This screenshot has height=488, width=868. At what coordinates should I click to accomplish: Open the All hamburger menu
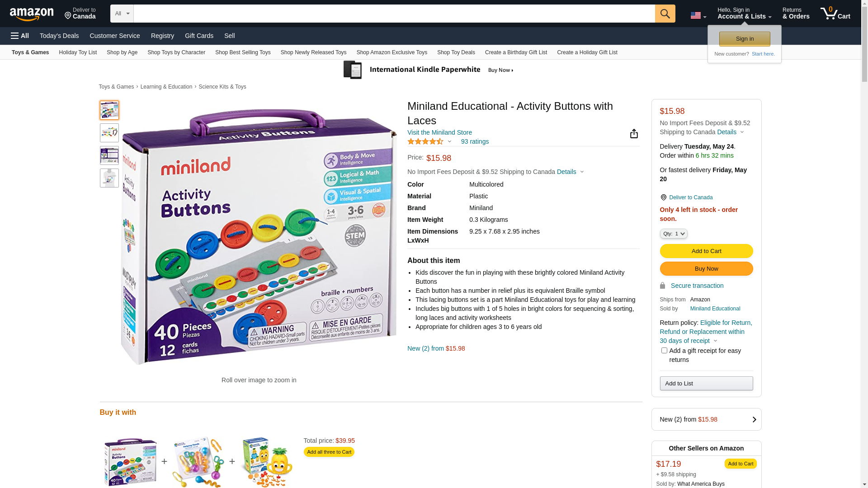(20, 36)
